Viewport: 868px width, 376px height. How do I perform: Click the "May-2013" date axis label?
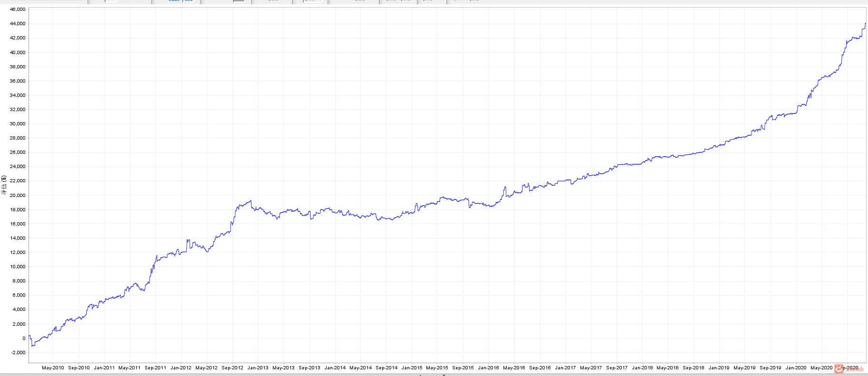pyautogui.click(x=283, y=368)
